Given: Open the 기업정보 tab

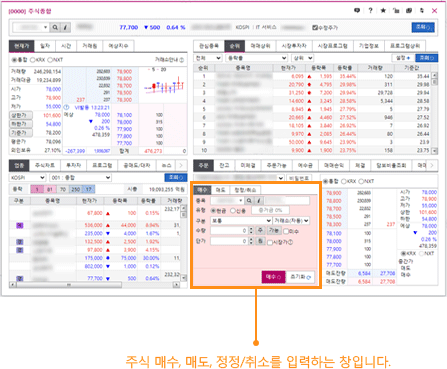Looking at the screenshot, I should [368, 46].
